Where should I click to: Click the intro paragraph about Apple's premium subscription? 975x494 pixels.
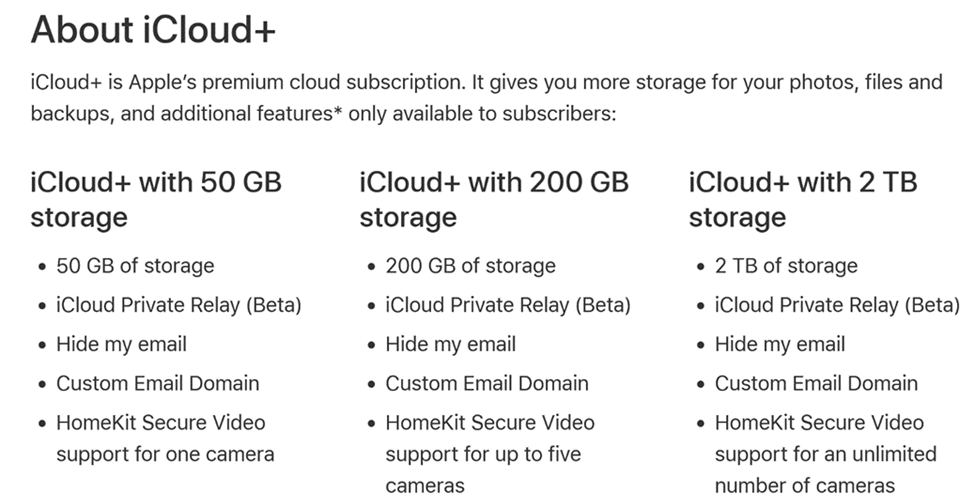(487, 98)
